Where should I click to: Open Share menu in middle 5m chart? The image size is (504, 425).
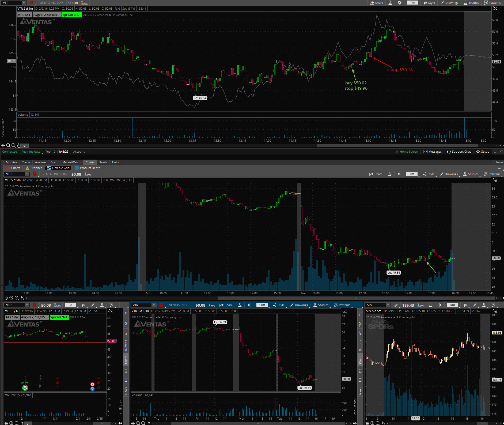[x=376, y=174]
